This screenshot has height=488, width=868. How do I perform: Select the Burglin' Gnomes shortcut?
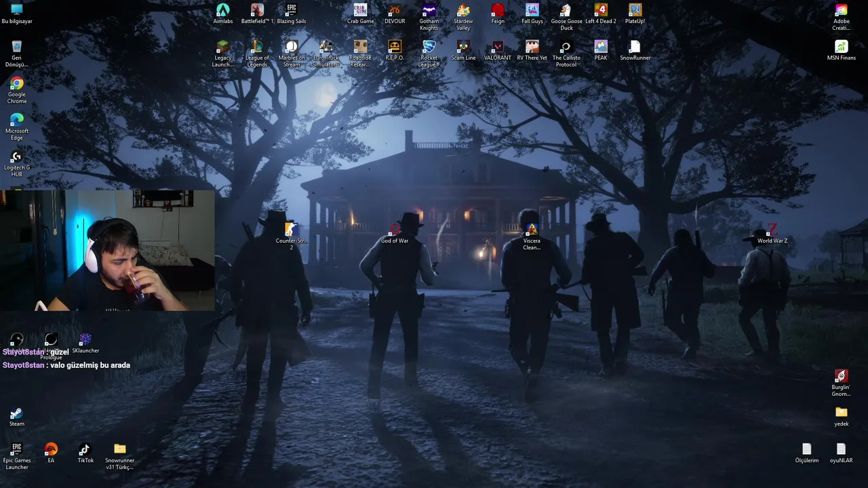842,383
